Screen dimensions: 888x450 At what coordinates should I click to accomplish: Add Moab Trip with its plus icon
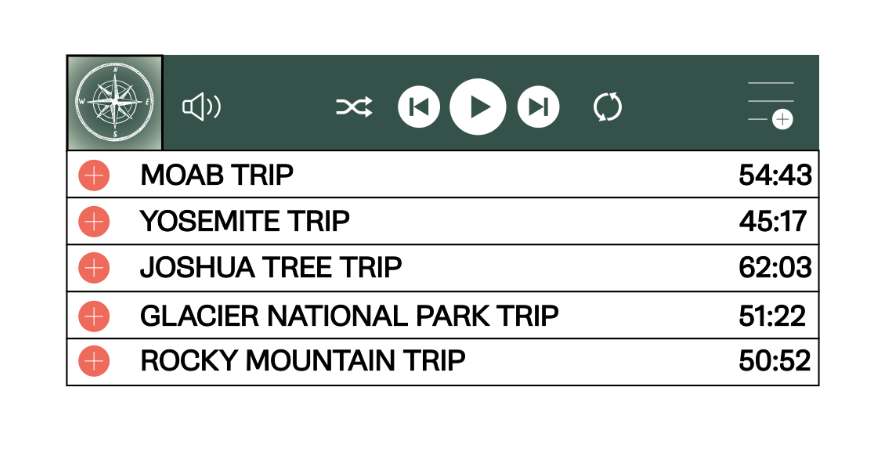(x=94, y=175)
